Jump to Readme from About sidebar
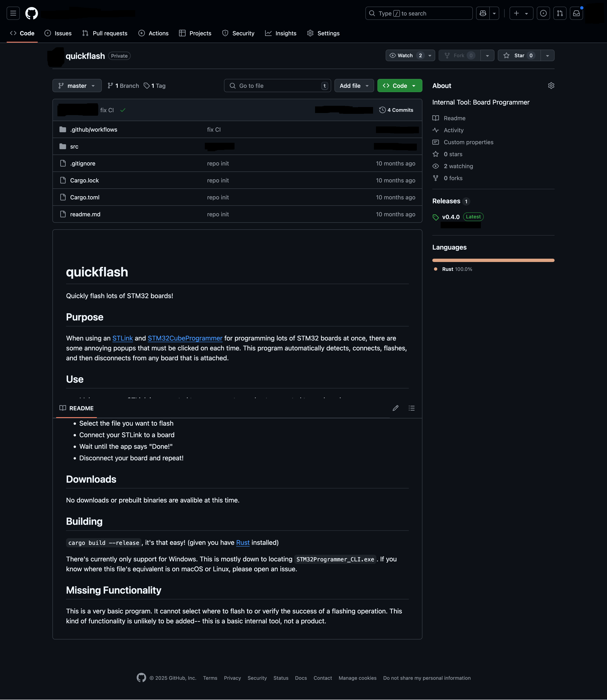The image size is (607, 700). click(449, 118)
